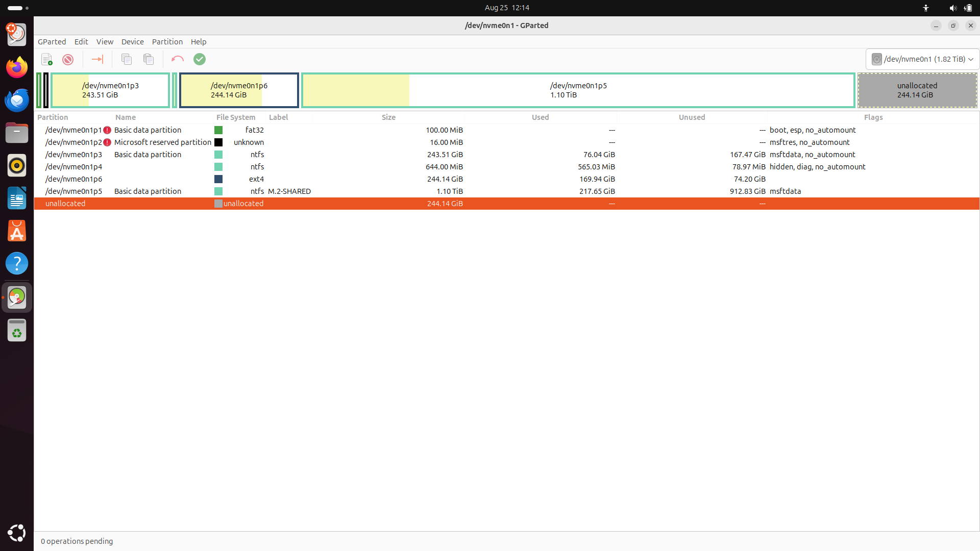Open the Firefox icon in the dock
The width and height of the screenshot is (980, 551).
tap(17, 67)
